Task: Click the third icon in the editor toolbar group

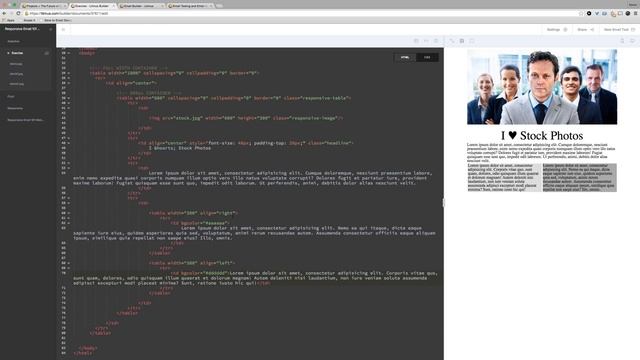Action: (x=436, y=41)
